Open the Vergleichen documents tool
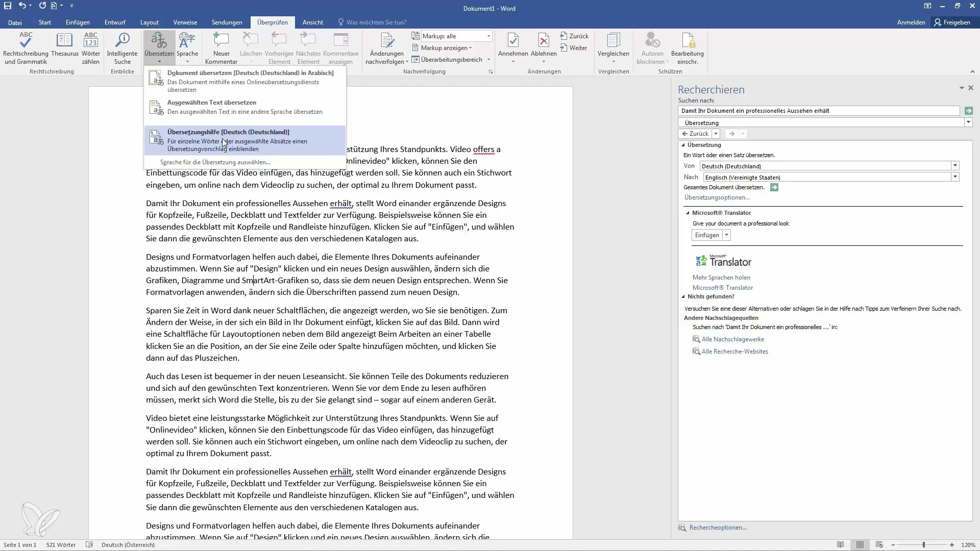This screenshot has width=980, height=551. pyautogui.click(x=613, y=48)
